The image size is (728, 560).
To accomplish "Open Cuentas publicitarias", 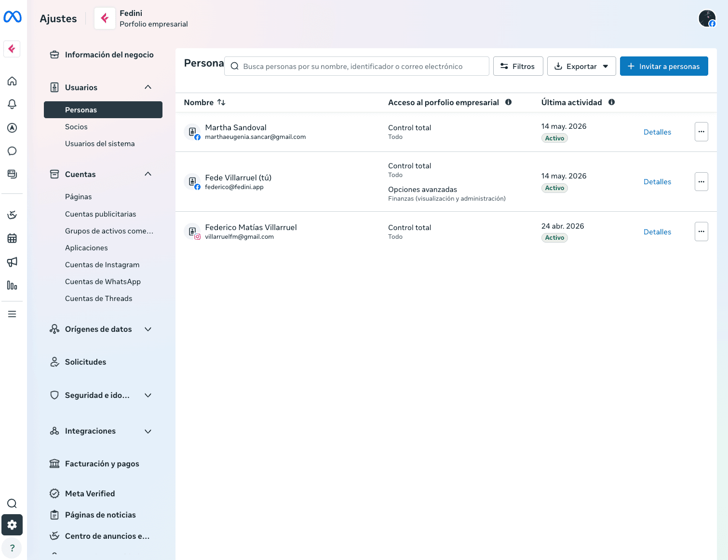I will (100, 214).
